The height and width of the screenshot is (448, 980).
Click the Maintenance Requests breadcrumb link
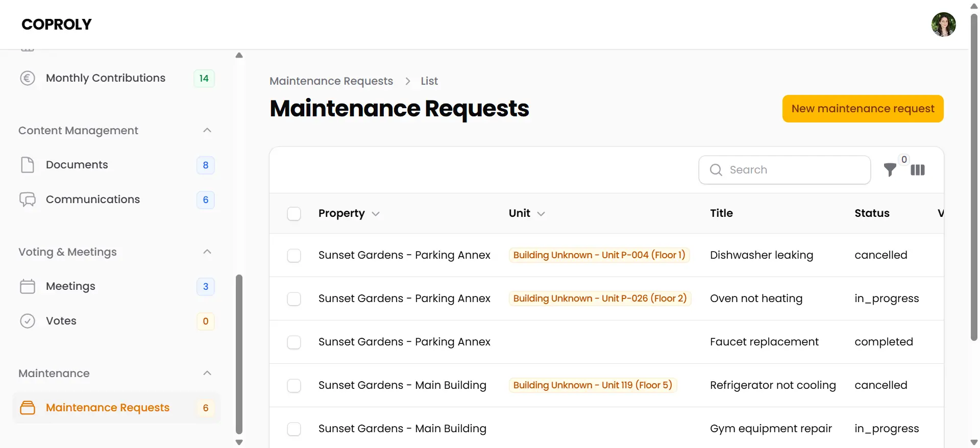(x=331, y=81)
